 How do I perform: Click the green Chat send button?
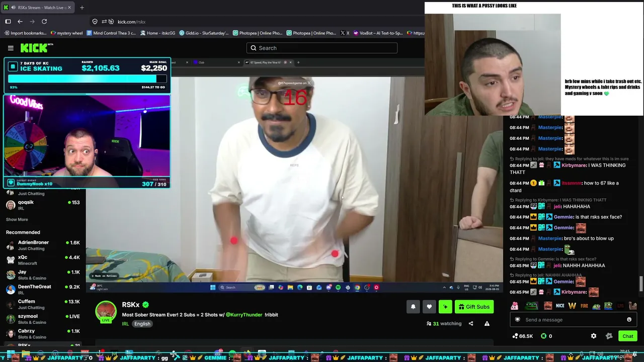[627, 336]
